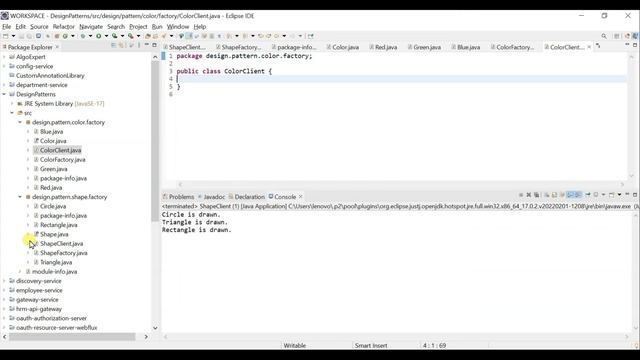Select module-info.java in the tree
This screenshot has width=640, height=360.
[x=54, y=272]
